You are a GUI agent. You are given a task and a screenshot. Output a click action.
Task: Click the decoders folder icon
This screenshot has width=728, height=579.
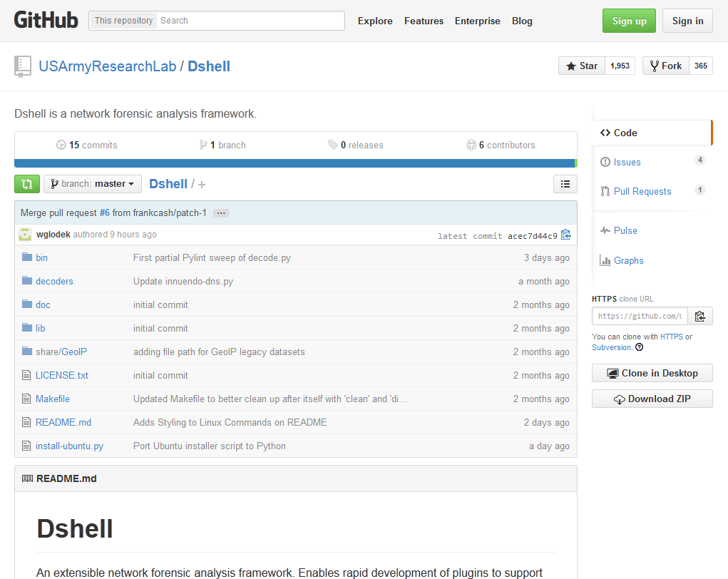coord(27,280)
